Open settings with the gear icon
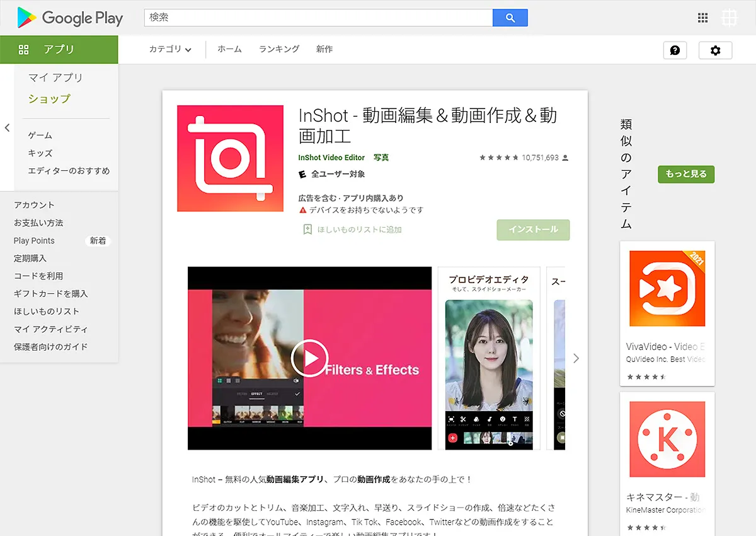The height and width of the screenshot is (536, 756). [x=715, y=50]
